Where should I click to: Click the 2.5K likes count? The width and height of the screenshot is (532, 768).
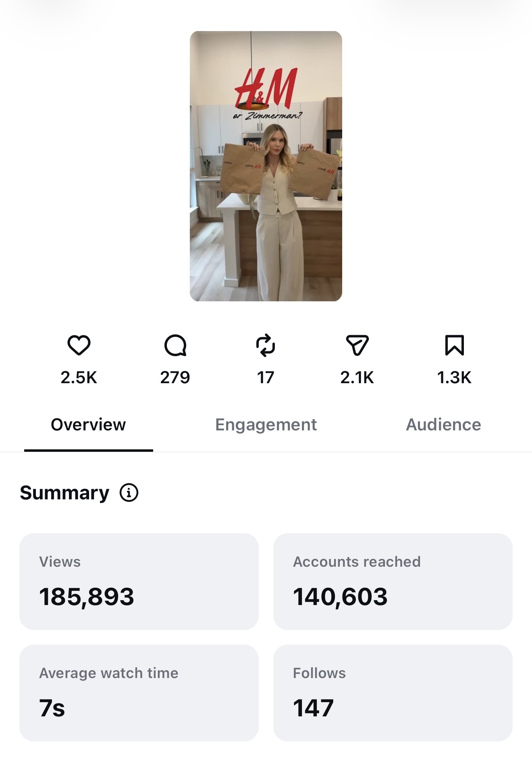[79, 378]
